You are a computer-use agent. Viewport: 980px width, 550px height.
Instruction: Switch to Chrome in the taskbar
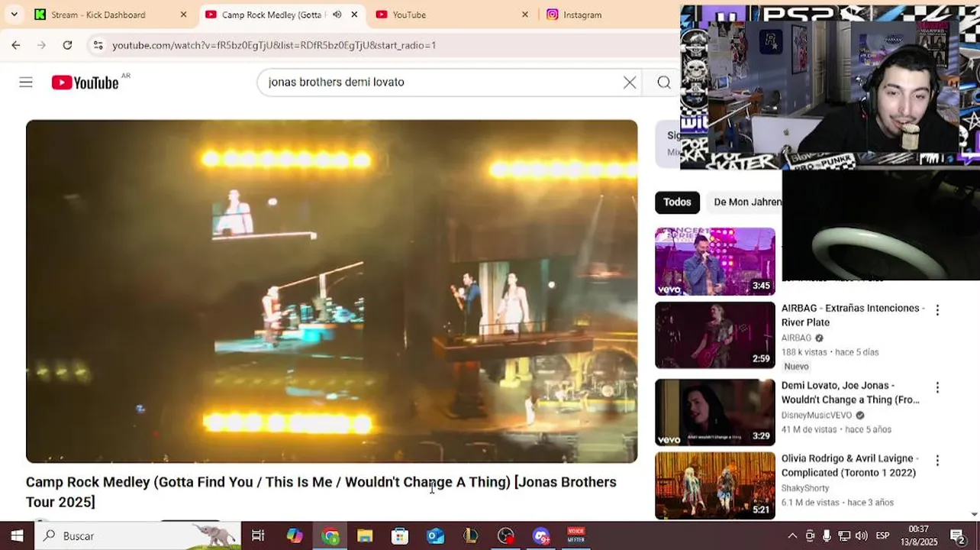coord(330,535)
